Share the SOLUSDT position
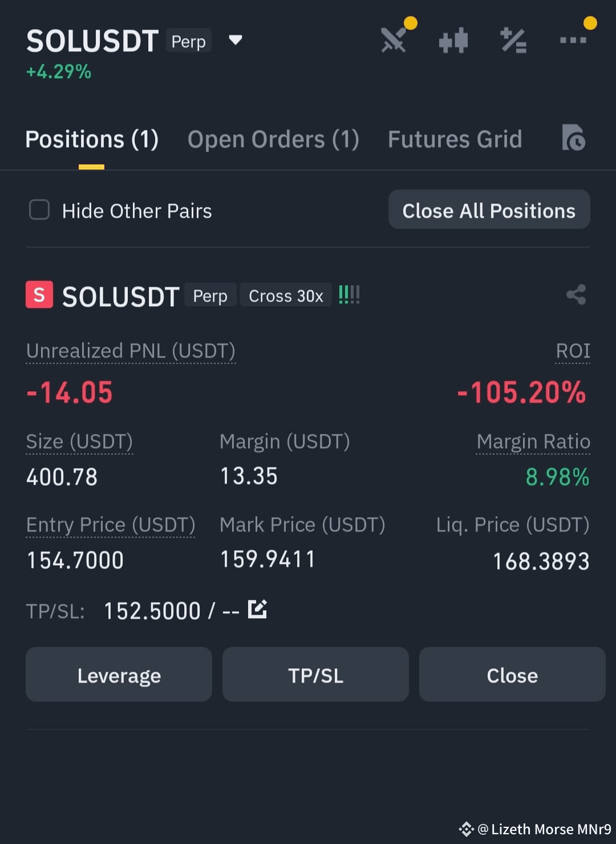 tap(576, 295)
